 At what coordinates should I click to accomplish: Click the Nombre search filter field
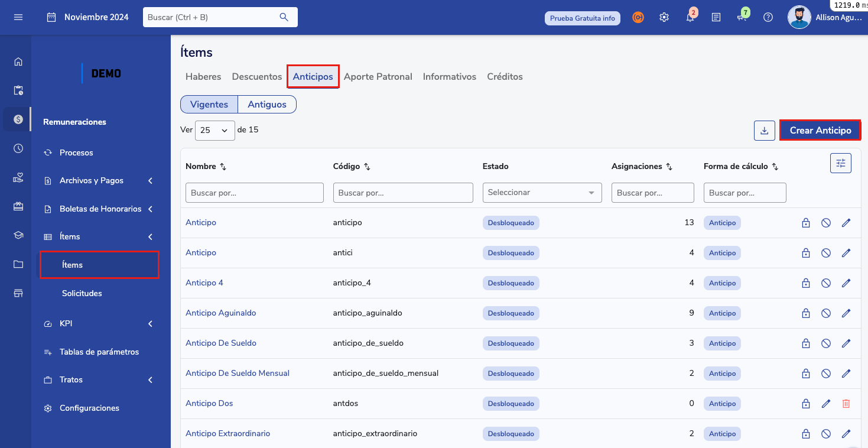click(254, 193)
